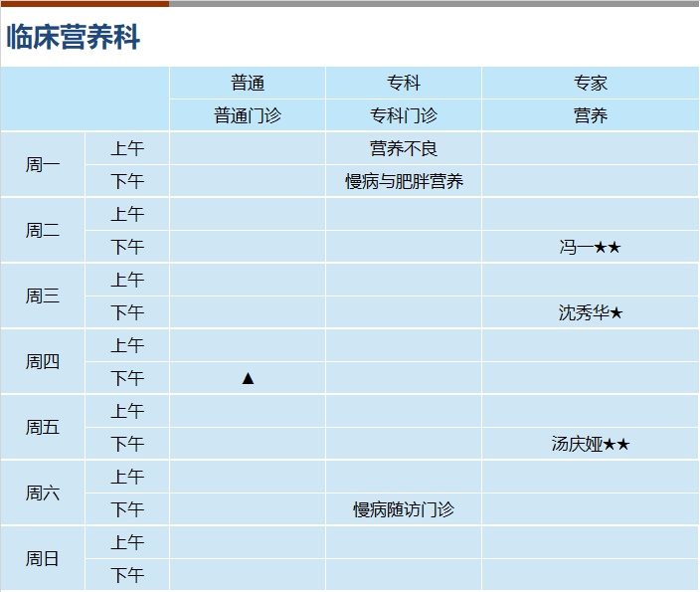Select the 专科门诊 sub-header
The height and width of the screenshot is (592, 700).
click(404, 115)
